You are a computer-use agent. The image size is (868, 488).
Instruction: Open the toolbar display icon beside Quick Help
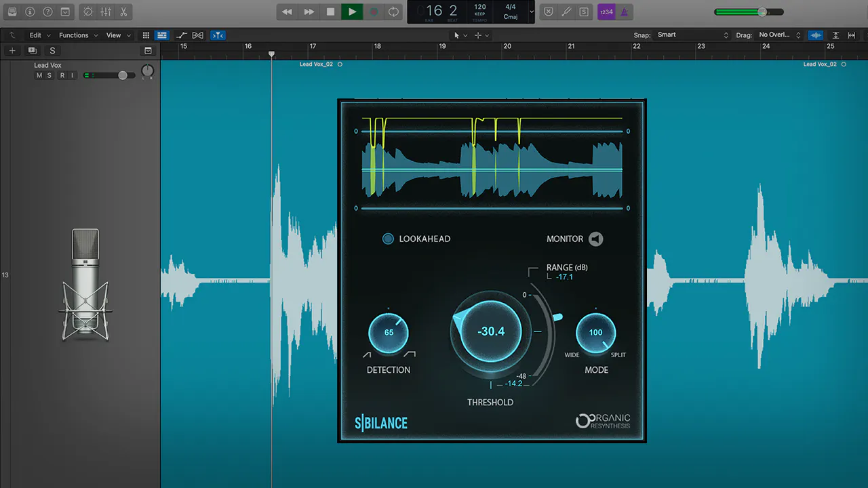65,12
